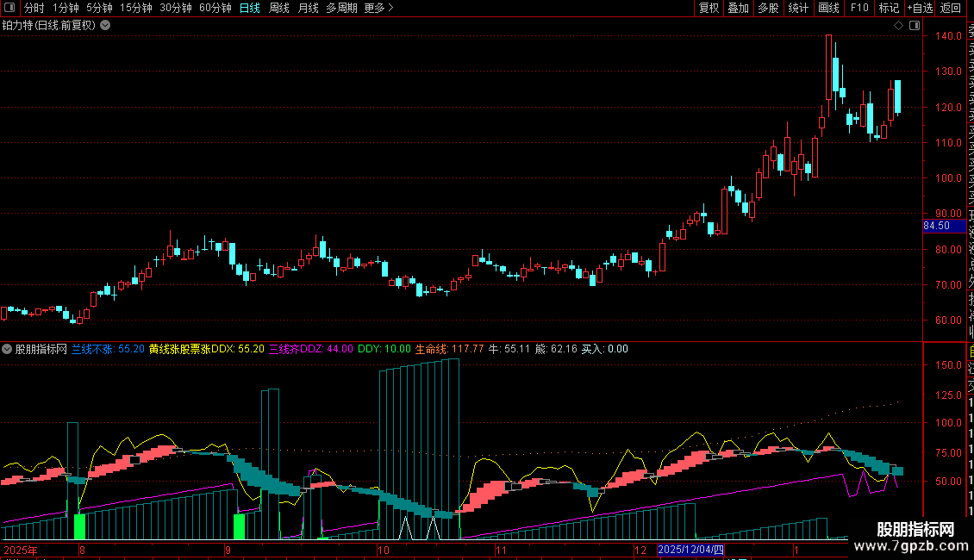Select the 60分钟 period
The height and width of the screenshot is (560, 974).
tap(215, 8)
